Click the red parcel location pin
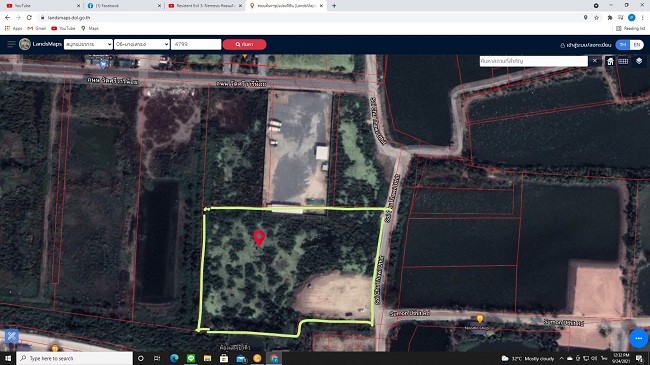650x365 pixels. coord(259,238)
